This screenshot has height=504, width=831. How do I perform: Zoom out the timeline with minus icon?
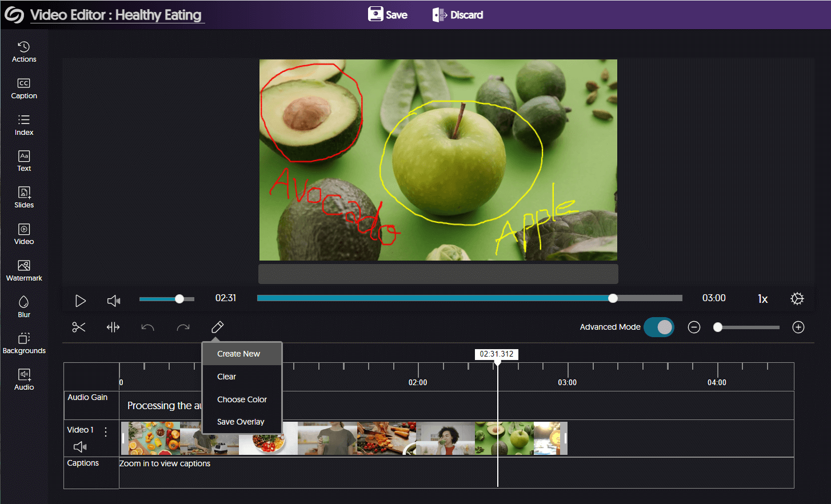pos(694,327)
